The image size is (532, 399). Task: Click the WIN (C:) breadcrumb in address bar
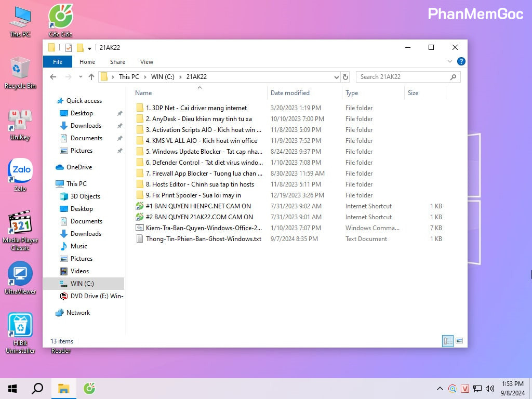(x=163, y=77)
